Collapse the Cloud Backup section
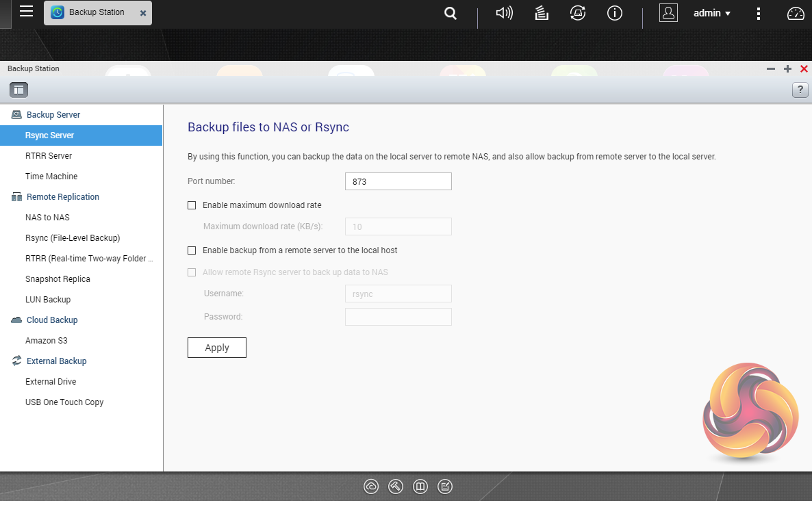This screenshot has width=812, height=505. (52, 320)
